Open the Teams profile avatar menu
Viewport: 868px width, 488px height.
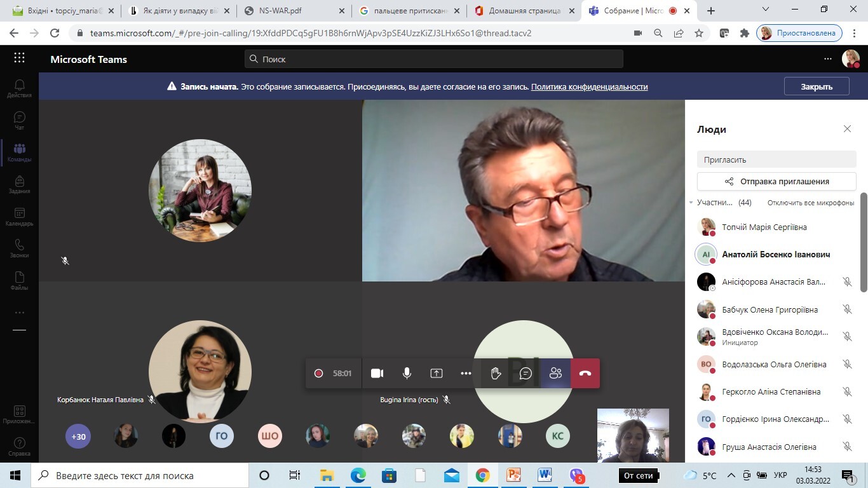coord(850,58)
